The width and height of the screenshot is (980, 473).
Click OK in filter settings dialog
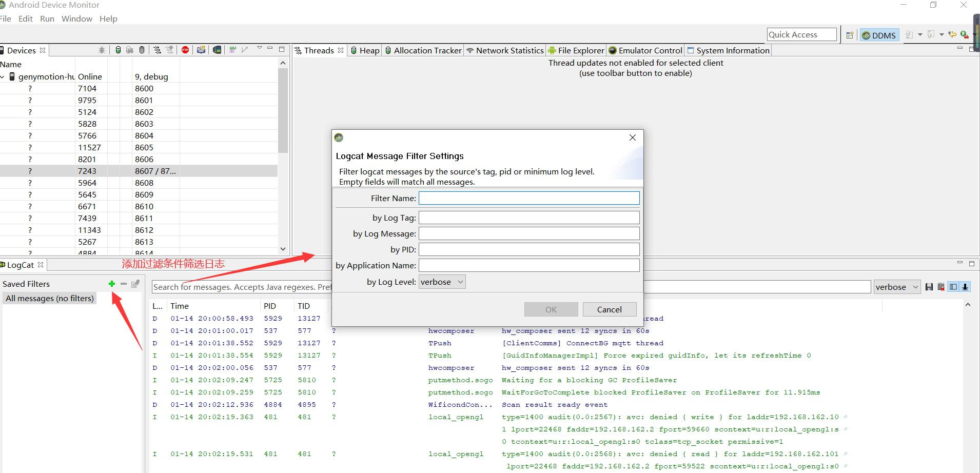(551, 309)
